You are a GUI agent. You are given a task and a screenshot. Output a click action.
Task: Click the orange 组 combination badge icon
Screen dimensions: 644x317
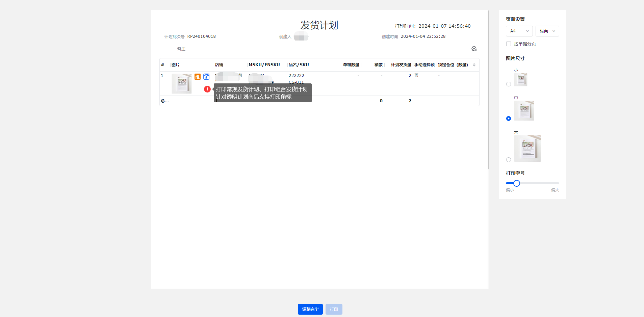(198, 77)
